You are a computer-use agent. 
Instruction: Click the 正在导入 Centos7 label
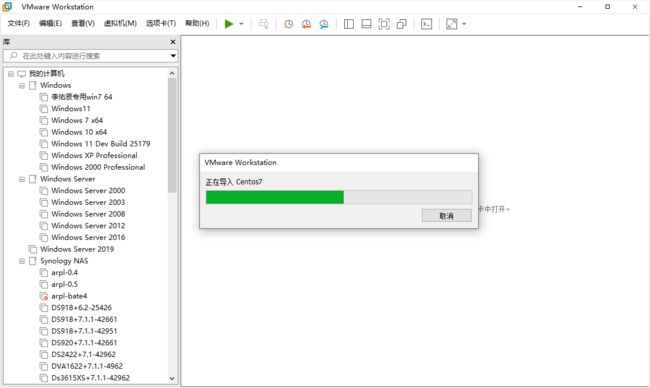234,182
